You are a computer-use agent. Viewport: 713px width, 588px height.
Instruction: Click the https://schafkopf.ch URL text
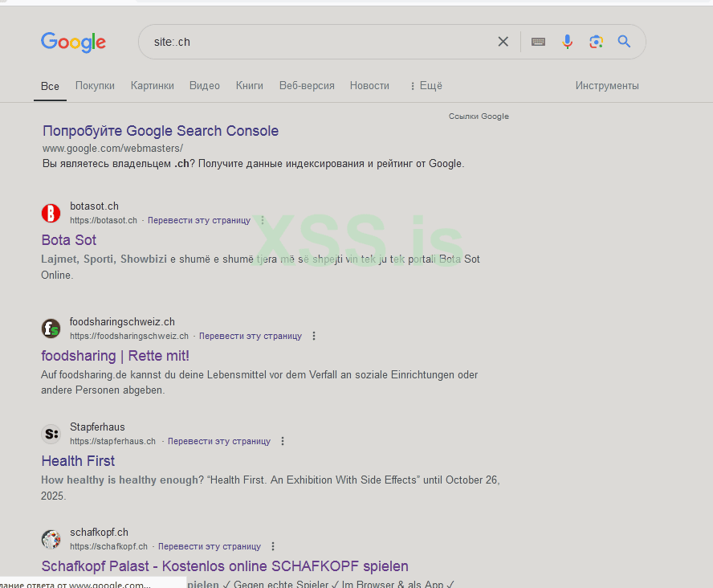(108, 546)
